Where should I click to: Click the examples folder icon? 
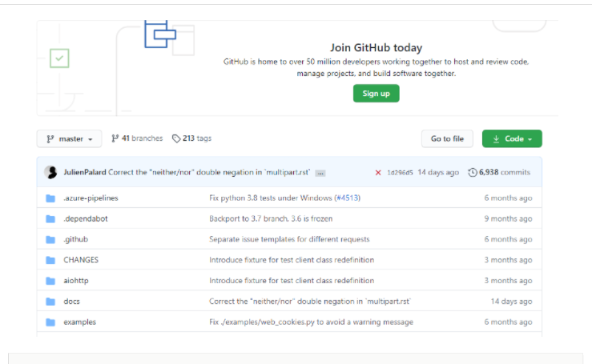pos(50,322)
